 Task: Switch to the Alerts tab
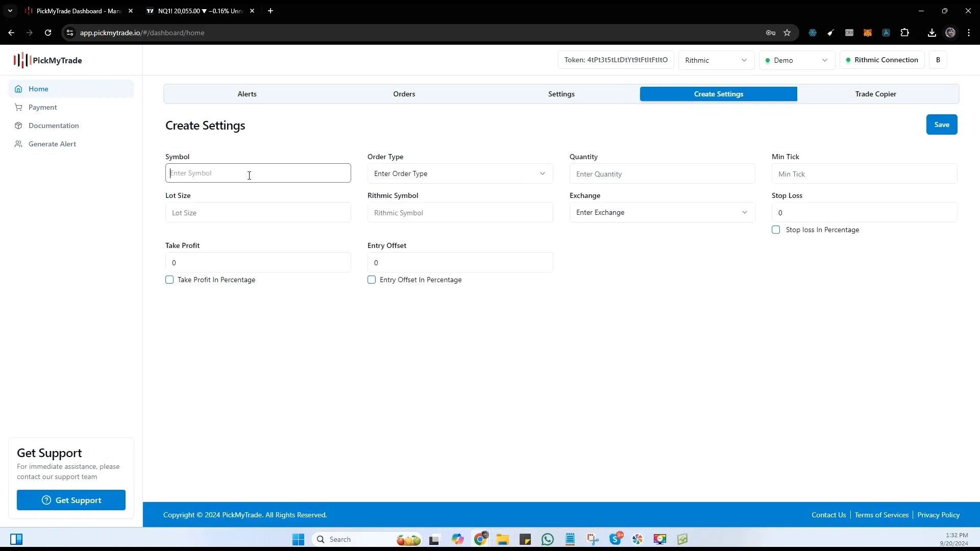247,93
